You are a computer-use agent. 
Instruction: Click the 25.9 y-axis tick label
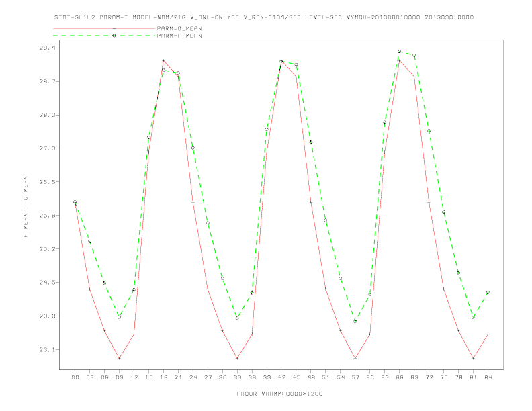point(46,216)
